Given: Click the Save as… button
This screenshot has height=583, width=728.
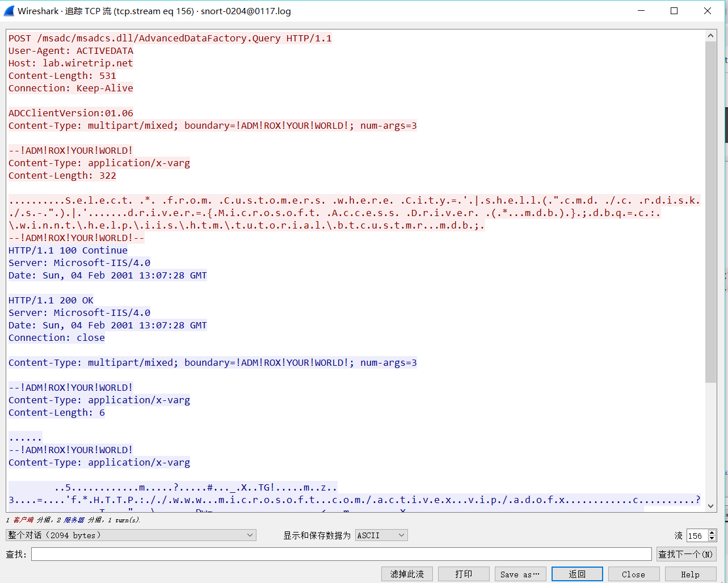Looking at the screenshot, I should click(x=520, y=574).
